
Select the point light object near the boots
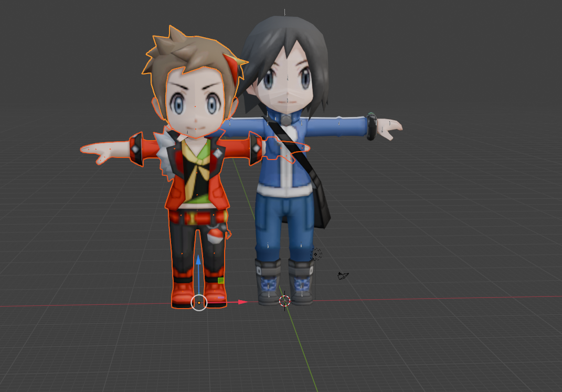tap(316, 254)
